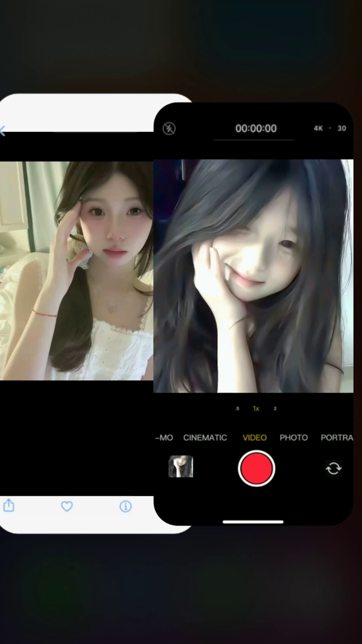Switch to PHOTO camera mode
The image size is (362, 644).
pyautogui.click(x=294, y=438)
